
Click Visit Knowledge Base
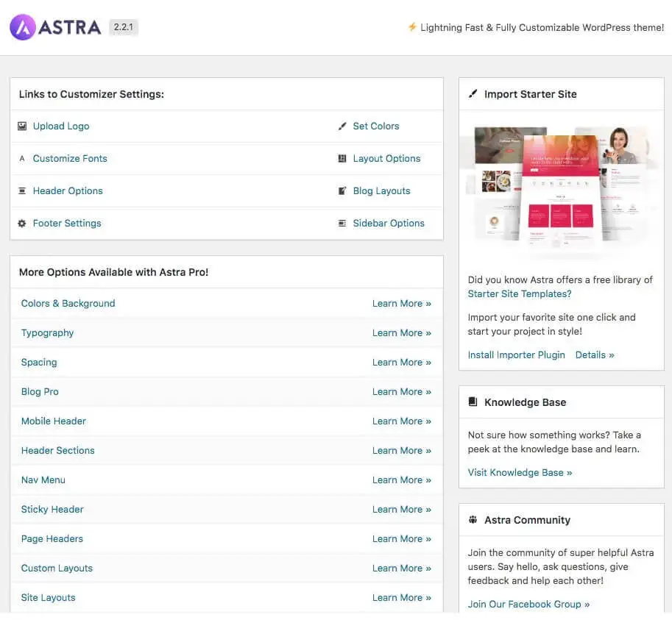click(520, 472)
